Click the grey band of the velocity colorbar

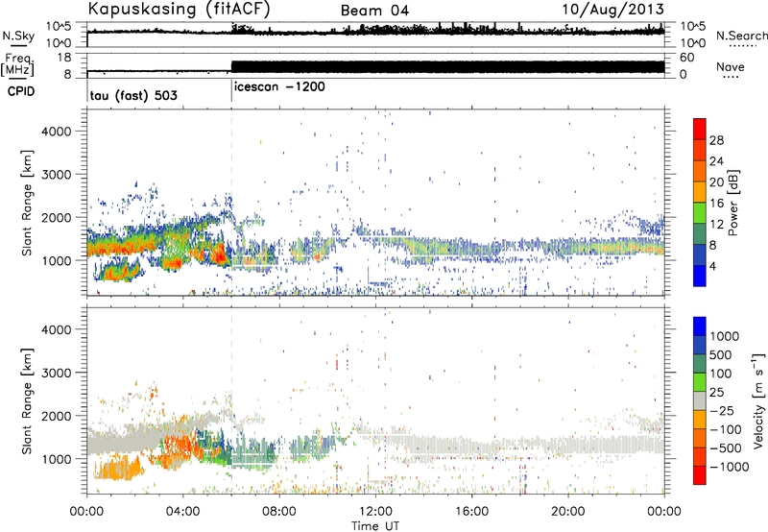point(700,401)
